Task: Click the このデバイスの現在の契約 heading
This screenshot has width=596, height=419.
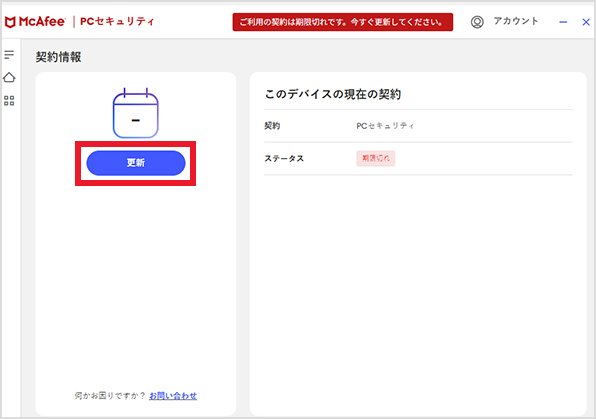Action: pos(333,94)
